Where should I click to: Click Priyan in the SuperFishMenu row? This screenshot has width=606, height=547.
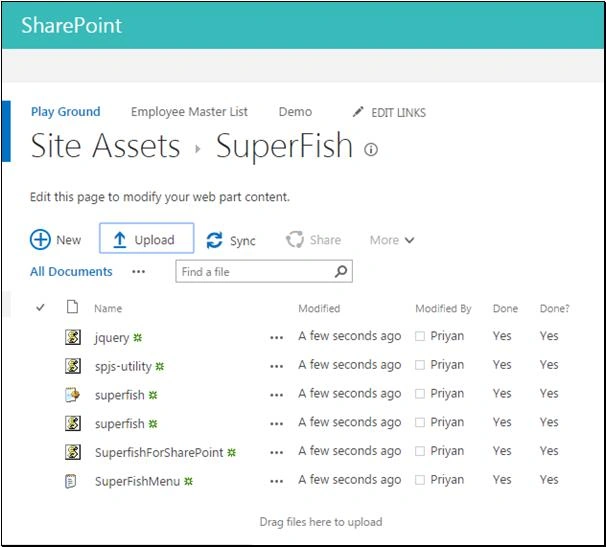point(447,480)
